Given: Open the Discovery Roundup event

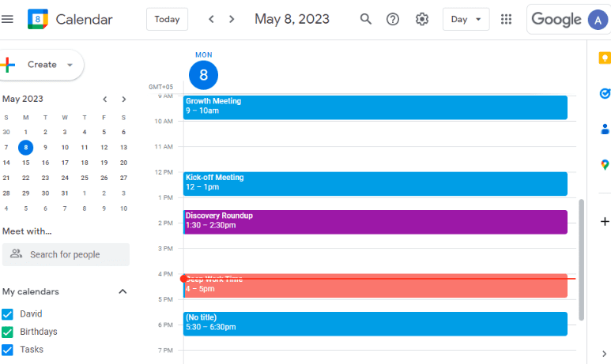Looking at the screenshot, I should 375,222.
